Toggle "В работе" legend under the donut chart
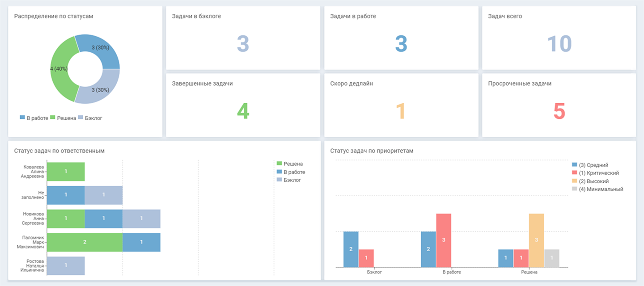Viewport: 644px width, 286px height. tap(34, 118)
